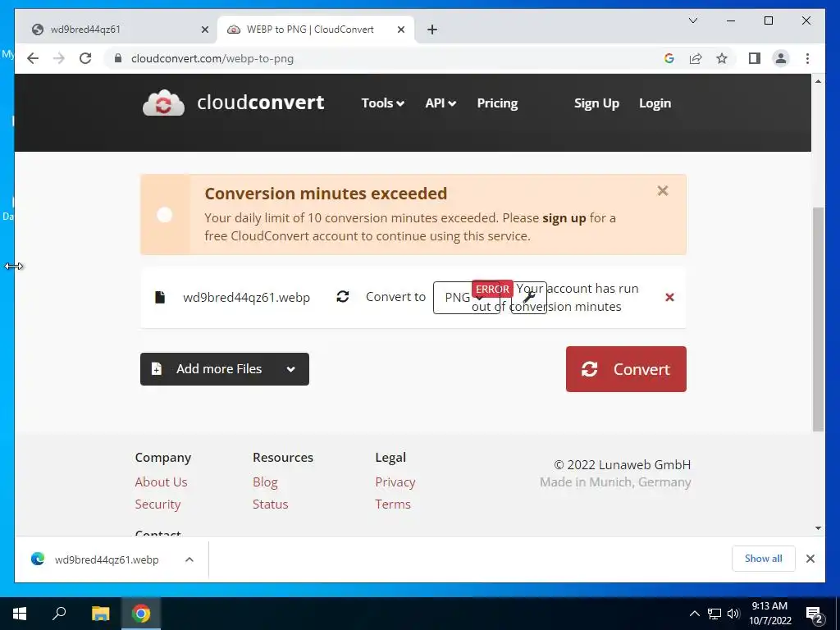Click the page vertical scrollbar thumb
The width and height of the screenshot is (840, 630).
click(818, 319)
